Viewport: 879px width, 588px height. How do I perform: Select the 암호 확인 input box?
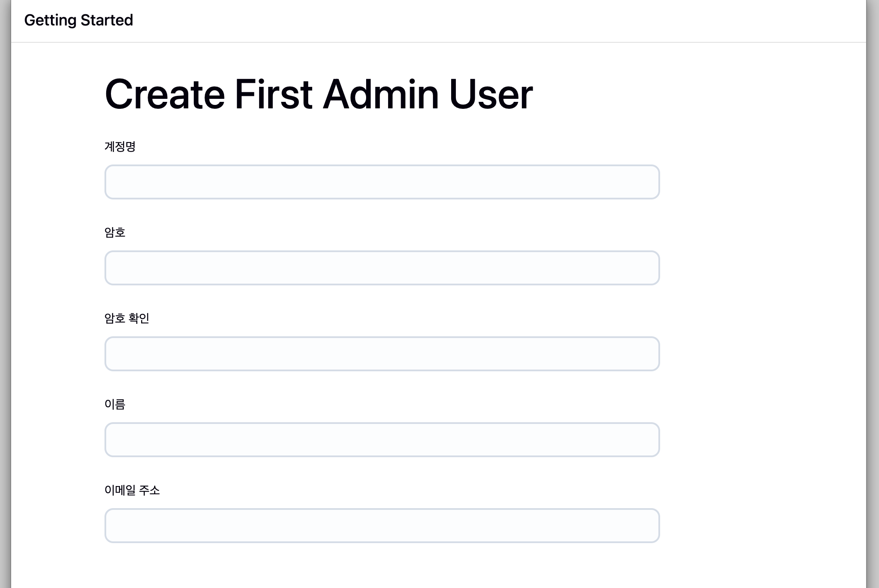click(382, 354)
